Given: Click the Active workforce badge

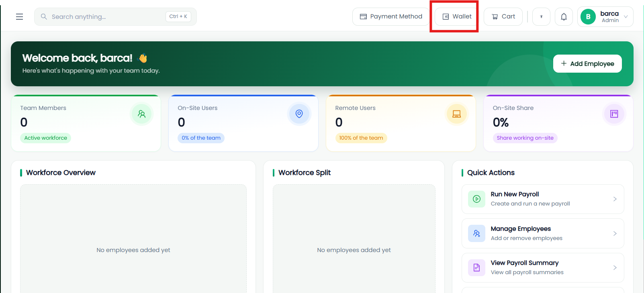Looking at the screenshot, I should [x=46, y=138].
